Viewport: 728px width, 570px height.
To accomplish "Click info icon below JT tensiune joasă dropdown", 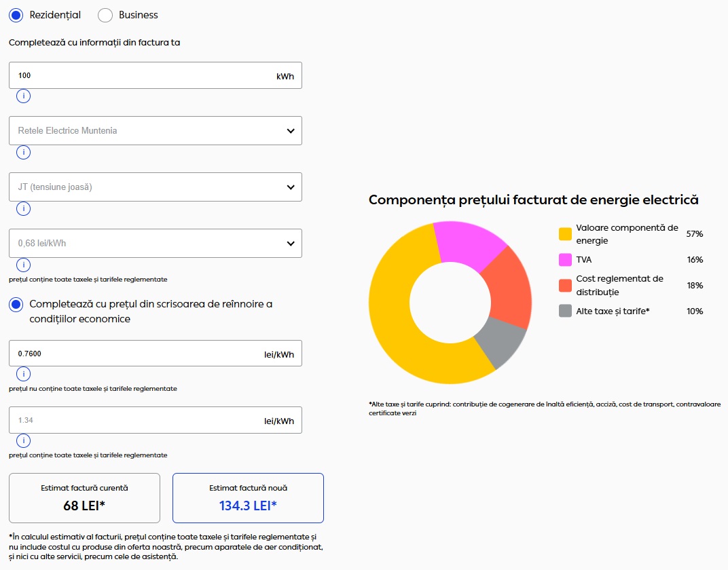I will pyautogui.click(x=24, y=208).
